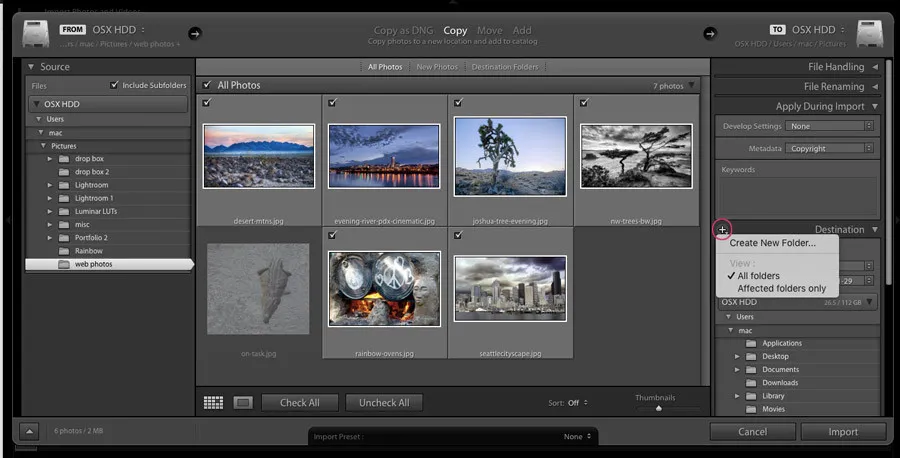Switch to the New Photos tab
The image size is (900, 458).
437,67
